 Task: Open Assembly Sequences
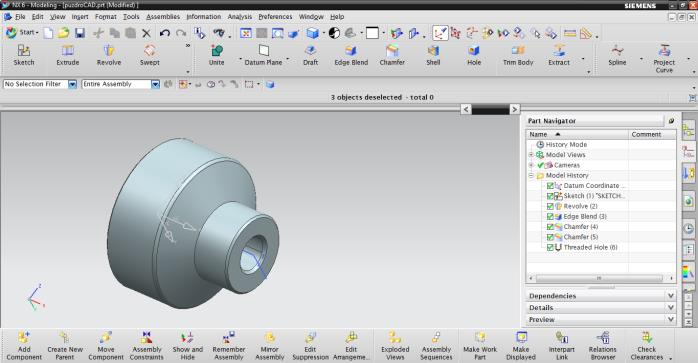pos(436,346)
